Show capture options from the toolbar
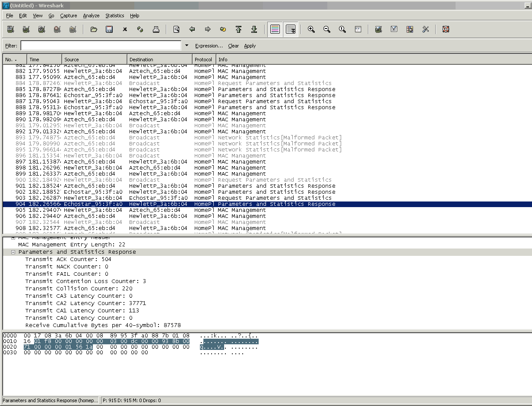 (x=26, y=29)
